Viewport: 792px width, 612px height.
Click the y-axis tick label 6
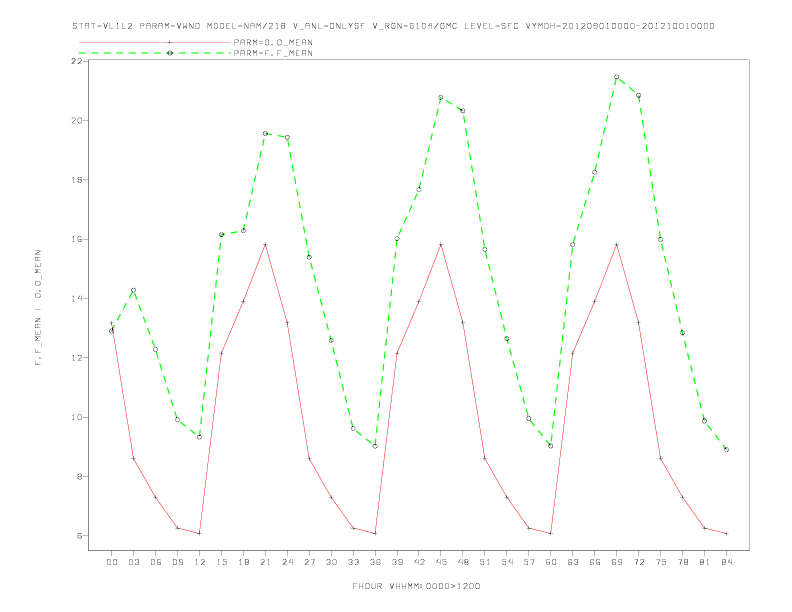[x=79, y=536]
